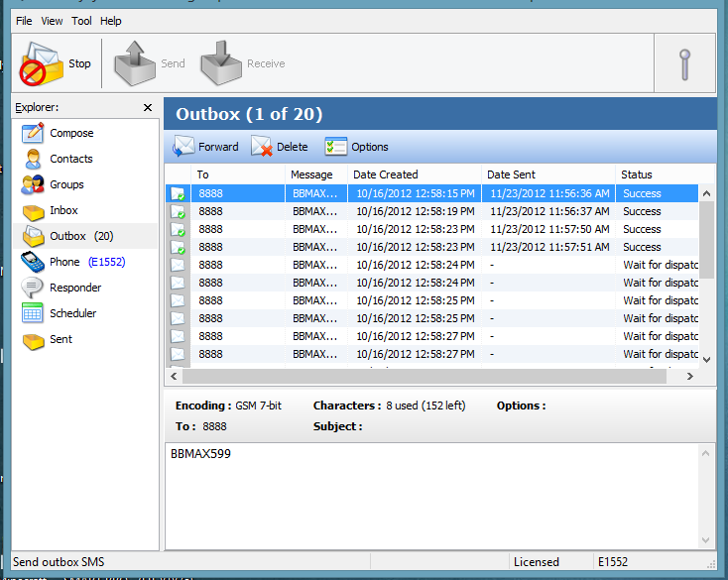The width and height of the screenshot is (728, 580).
Task: Click the Receive toolbar icon
Action: pos(222,64)
